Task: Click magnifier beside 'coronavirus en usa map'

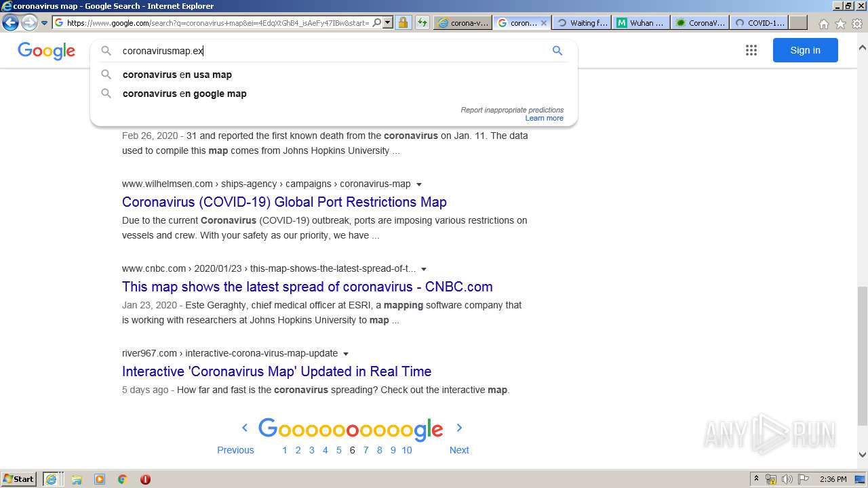Action: [x=106, y=75]
